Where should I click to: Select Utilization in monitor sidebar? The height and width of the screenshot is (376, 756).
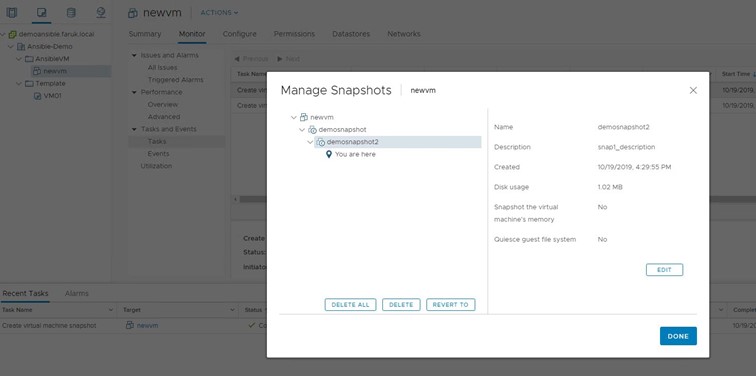click(156, 166)
